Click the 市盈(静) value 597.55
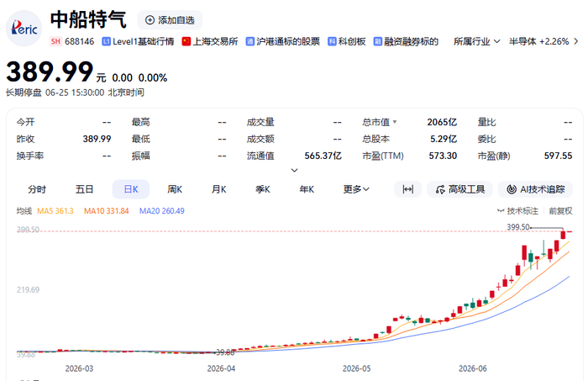The width and height of the screenshot is (588, 381). tap(558, 156)
